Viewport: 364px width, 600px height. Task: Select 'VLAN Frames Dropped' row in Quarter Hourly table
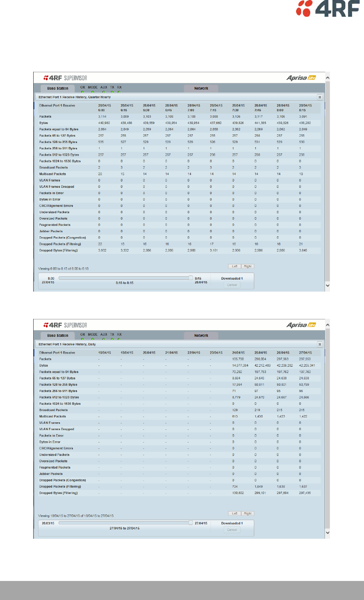coord(180,187)
